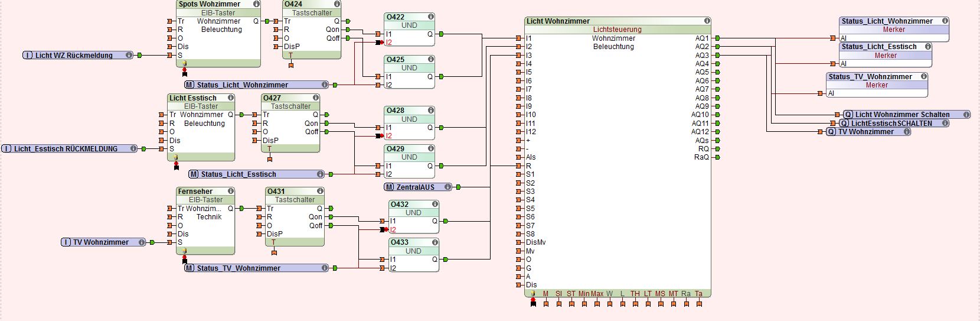This screenshot has height=321, width=980.
Task: Click info icon on Status_TV_Wohnzimmer Merker block
Action: click(924, 77)
